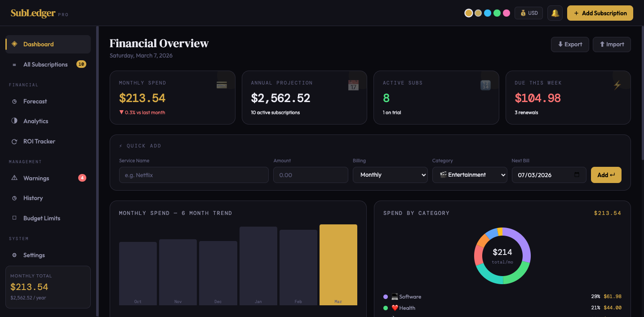Click the notification bell icon
Viewport: 644px width, 317px height.
click(x=555, y=13)
